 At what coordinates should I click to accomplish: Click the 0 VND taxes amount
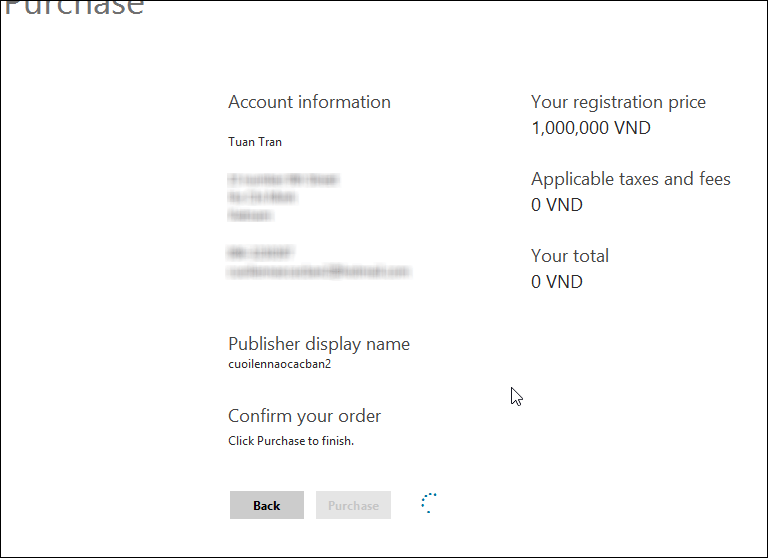[557, 205]
